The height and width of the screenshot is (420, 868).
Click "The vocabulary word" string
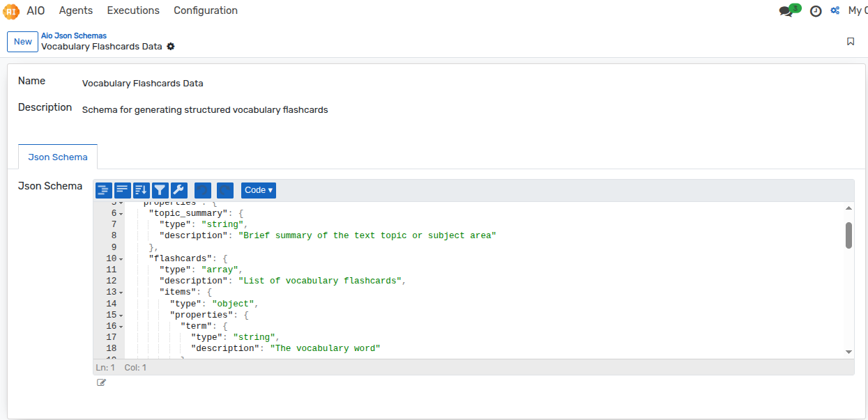click(x=326, y=349)
